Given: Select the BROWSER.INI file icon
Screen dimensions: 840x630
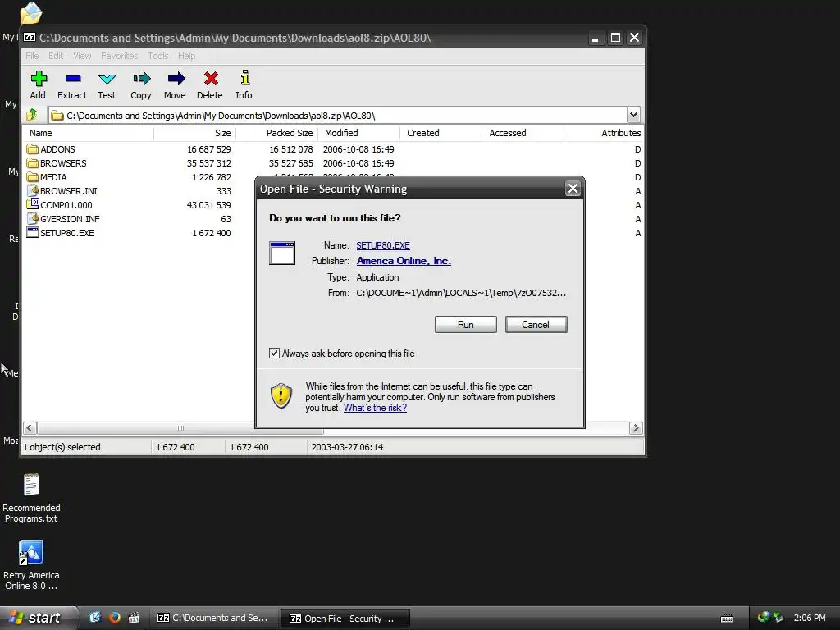Looking at the screenshot, I should pyautogui.click(x=33, y=190).
